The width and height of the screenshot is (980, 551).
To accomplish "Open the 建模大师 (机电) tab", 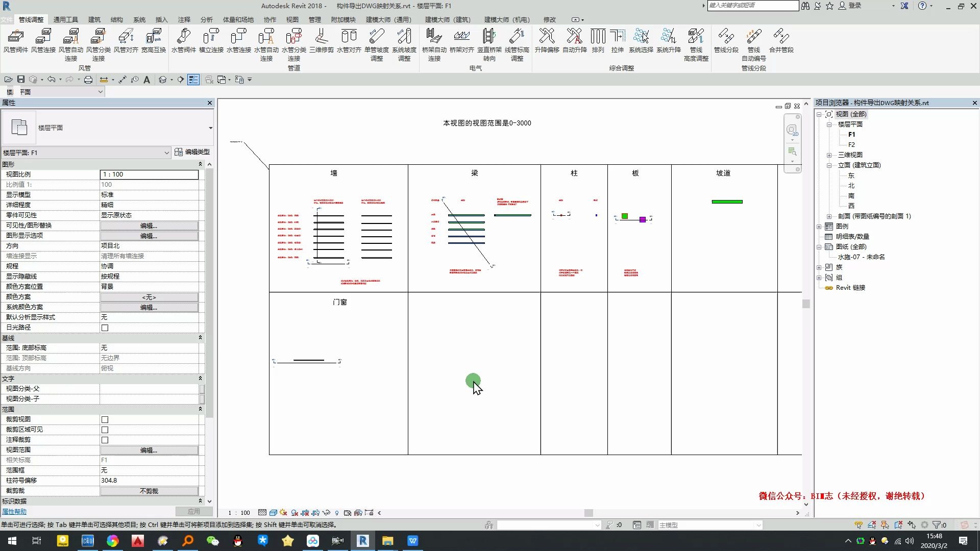I will coord(506,19).
